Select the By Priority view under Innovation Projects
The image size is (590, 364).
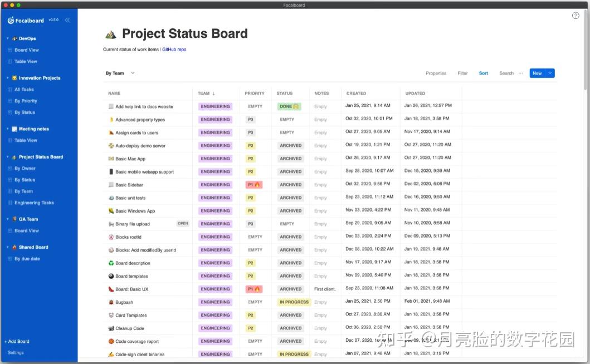coord(26,101)
